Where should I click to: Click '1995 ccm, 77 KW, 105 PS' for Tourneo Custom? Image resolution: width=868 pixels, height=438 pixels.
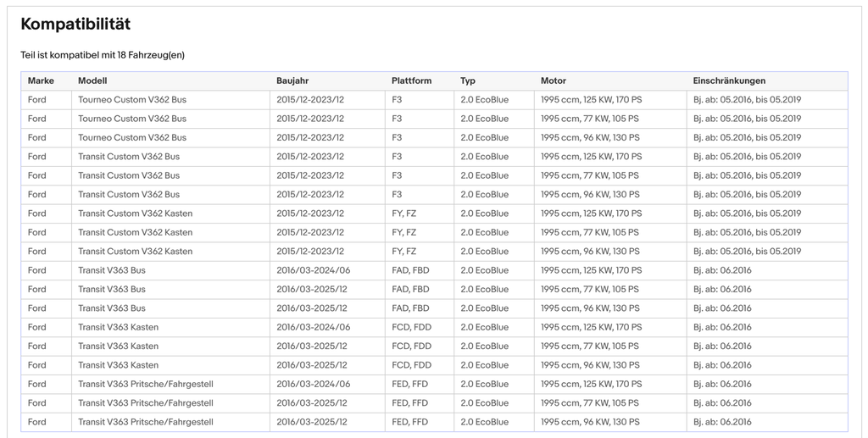(590, 119)
